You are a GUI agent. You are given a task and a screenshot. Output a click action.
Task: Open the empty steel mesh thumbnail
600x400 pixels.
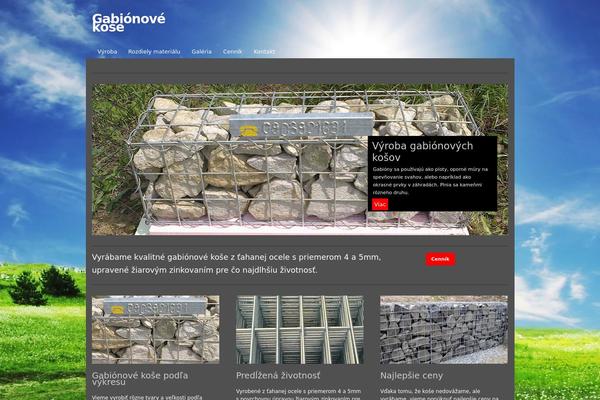click(300, 329)
